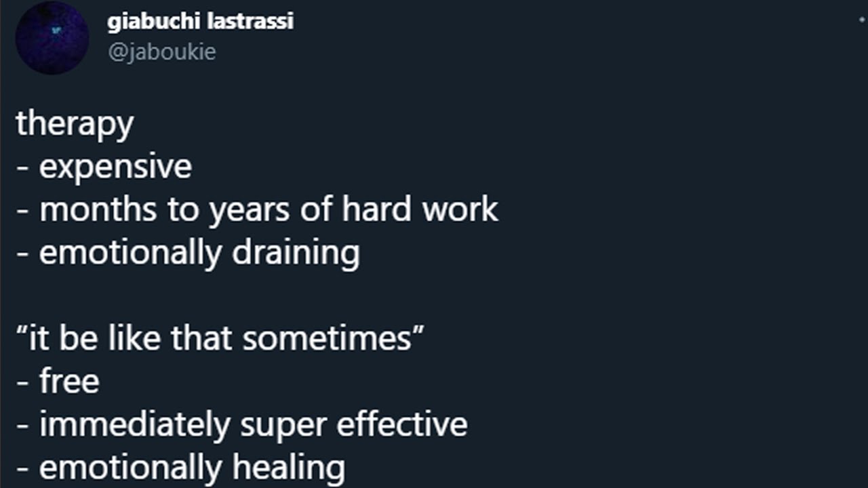Screen dimensions: 868x488
Task: Click "emotionally" before the word draining
Action: (x=130, y=253)
